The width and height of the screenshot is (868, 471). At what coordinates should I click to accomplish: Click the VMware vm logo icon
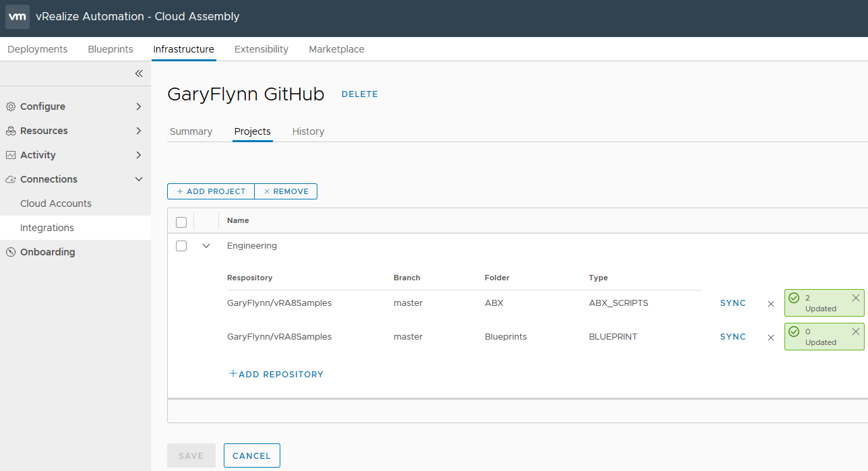[x=18, y=17]
